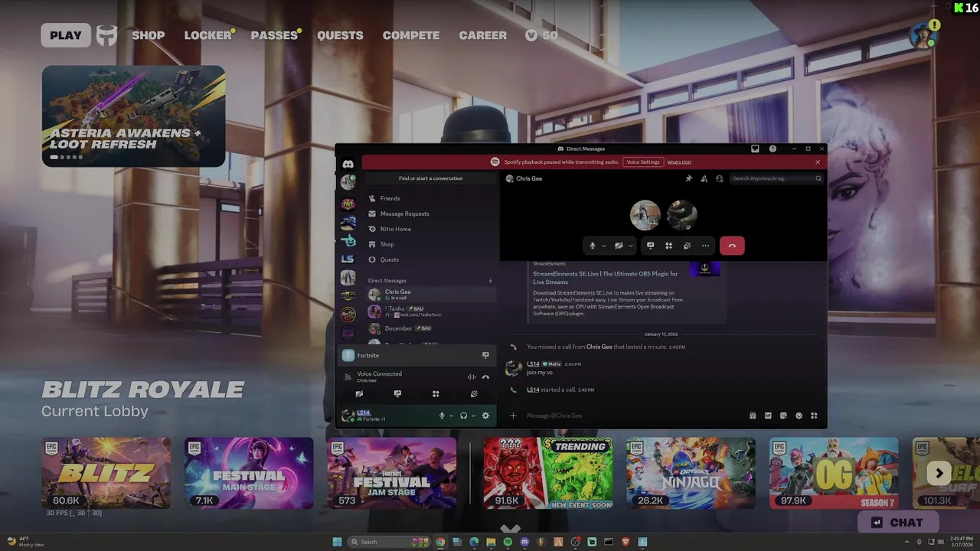Share screen from the Voice Connected panel
This screenshot has width=980, height=551.
(397, 393)
